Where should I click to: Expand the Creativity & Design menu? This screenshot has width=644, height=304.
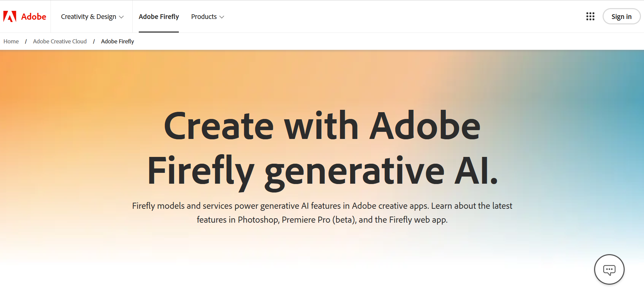pyautogui.click(x=92, y=17)
